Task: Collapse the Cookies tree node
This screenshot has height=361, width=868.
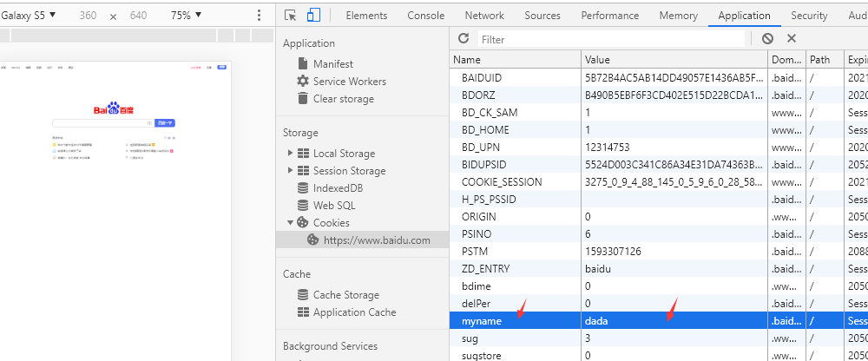Action: coord(290,223)
